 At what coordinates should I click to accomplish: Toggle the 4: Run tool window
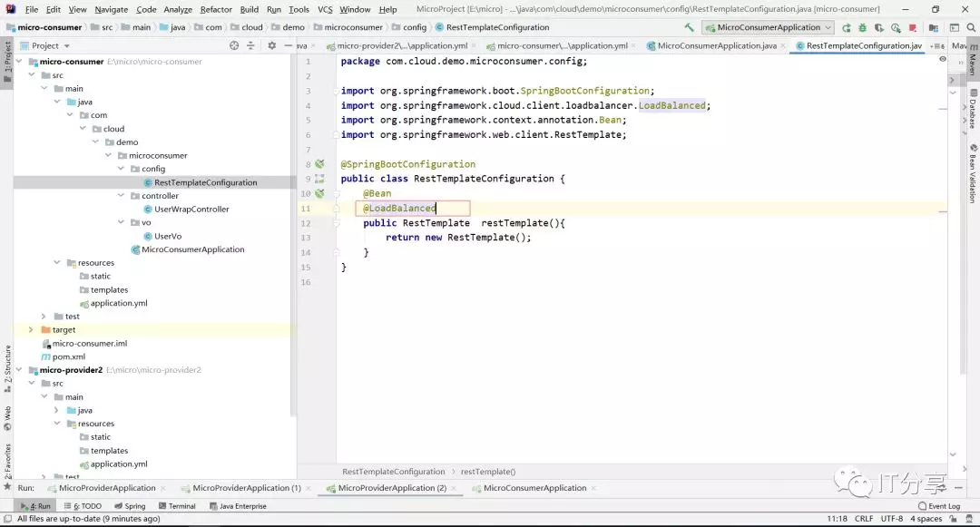pos(35,506)
